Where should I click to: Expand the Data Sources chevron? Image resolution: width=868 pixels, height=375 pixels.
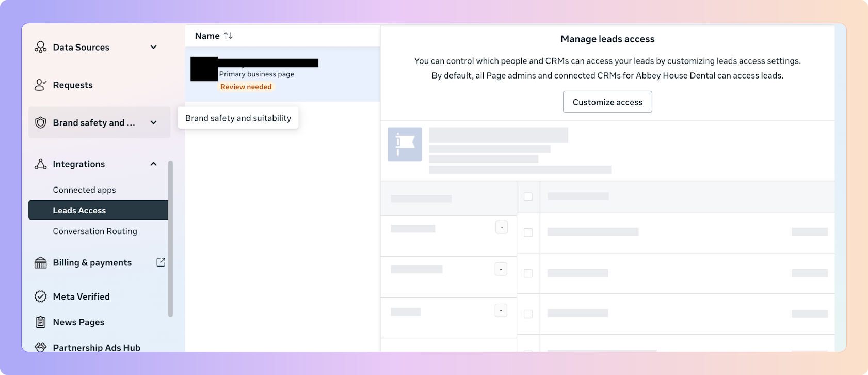tap(153, 48)
